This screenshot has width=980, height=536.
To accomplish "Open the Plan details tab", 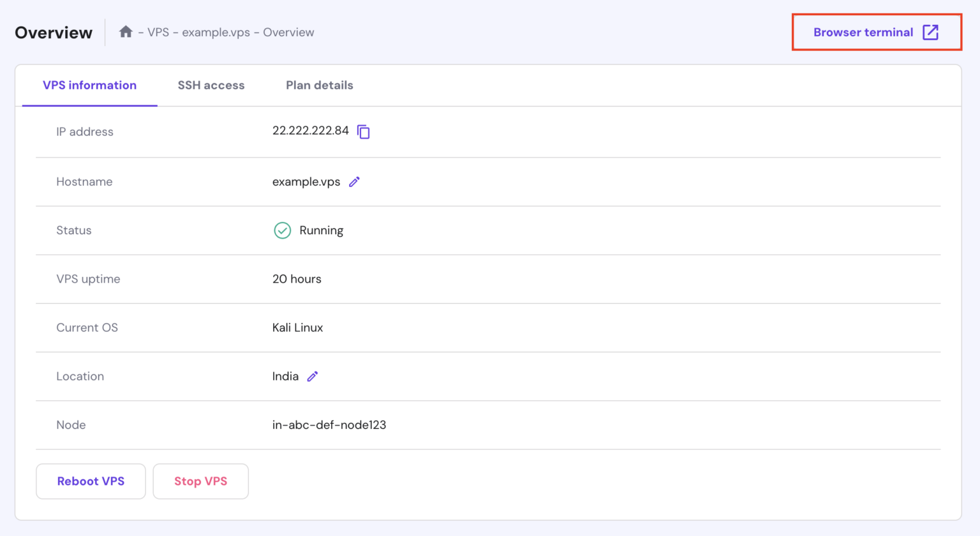I will (319, 86).
